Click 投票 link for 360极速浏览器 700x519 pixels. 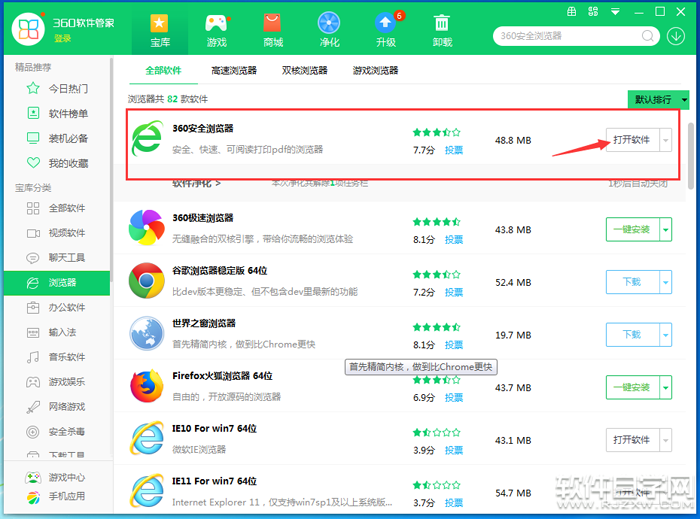[454, 240]
